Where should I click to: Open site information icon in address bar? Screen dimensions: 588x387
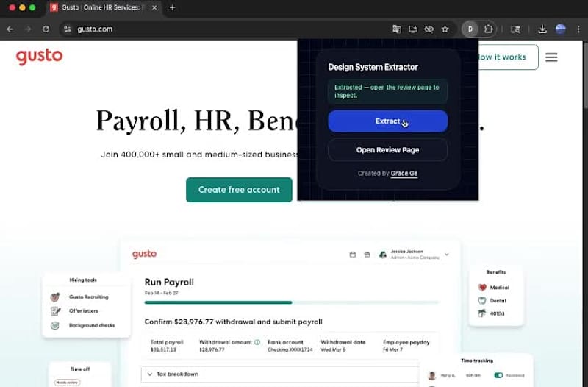tap(68, 29)
